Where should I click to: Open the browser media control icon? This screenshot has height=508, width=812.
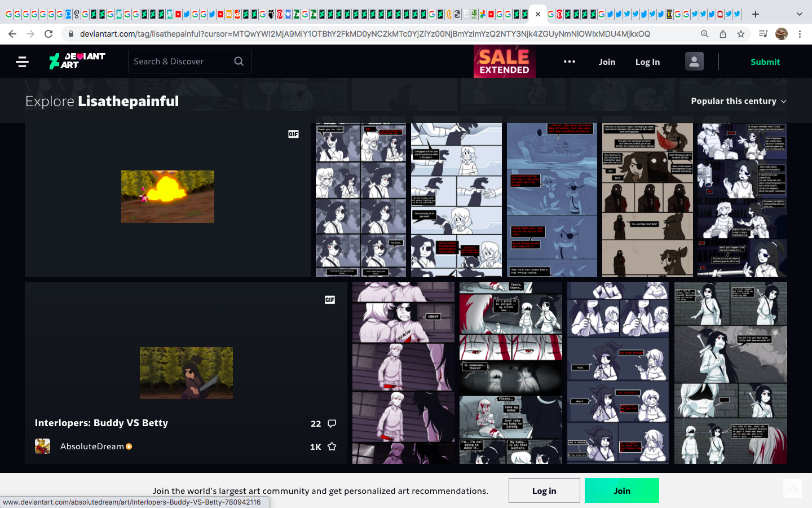pos(764,34)
